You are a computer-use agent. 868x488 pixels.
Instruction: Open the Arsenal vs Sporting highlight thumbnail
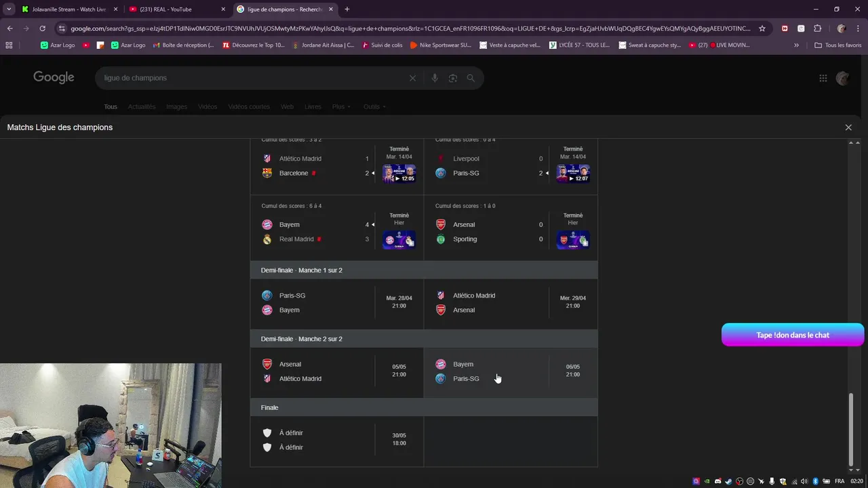point(572,239)
